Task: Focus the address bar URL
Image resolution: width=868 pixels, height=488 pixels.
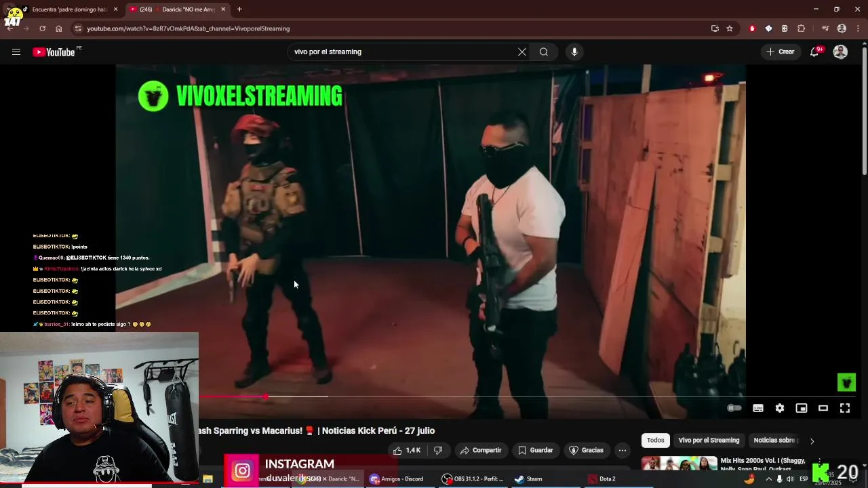Action: point(189,28)
